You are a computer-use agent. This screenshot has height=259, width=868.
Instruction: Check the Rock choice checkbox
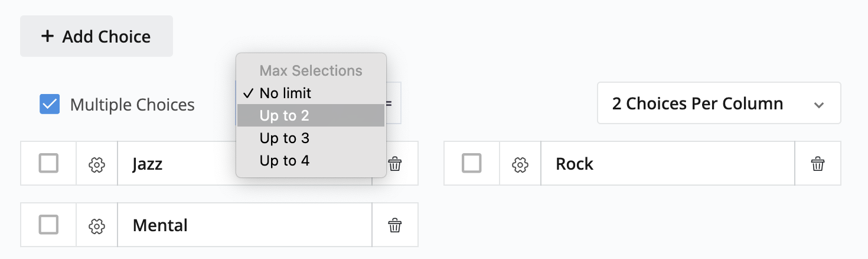point(472,163)
